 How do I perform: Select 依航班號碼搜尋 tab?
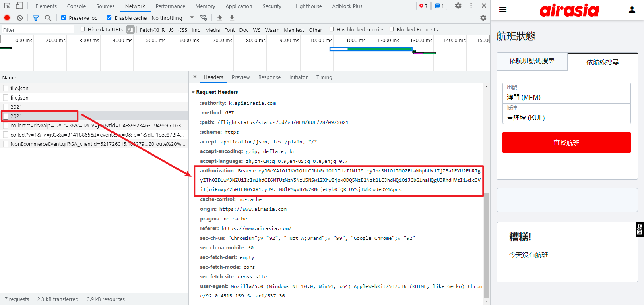click(x=532, y=61)
